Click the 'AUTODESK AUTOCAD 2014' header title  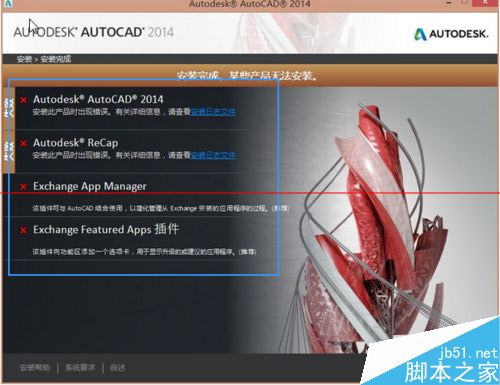coord(94,32)
